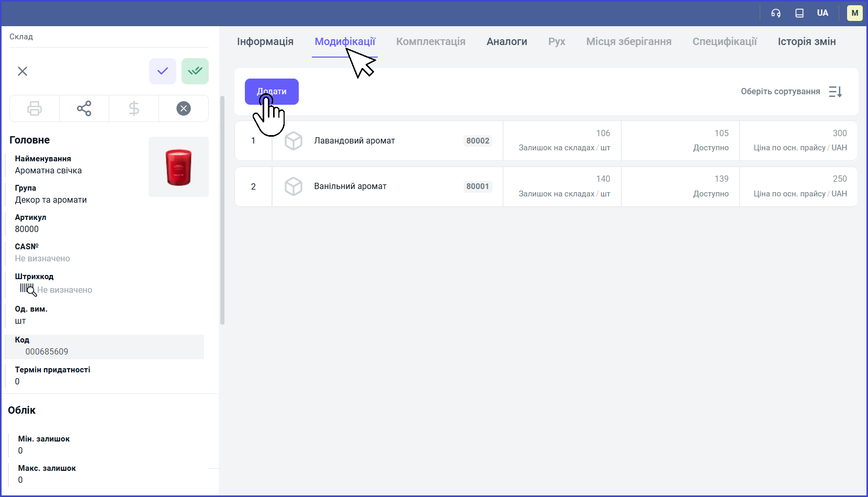Switch language via UA button

822,13
